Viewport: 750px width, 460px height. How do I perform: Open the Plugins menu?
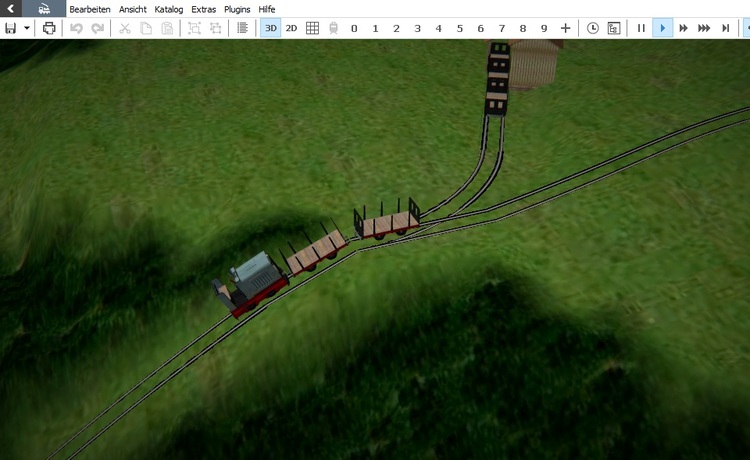coord(237,9)
